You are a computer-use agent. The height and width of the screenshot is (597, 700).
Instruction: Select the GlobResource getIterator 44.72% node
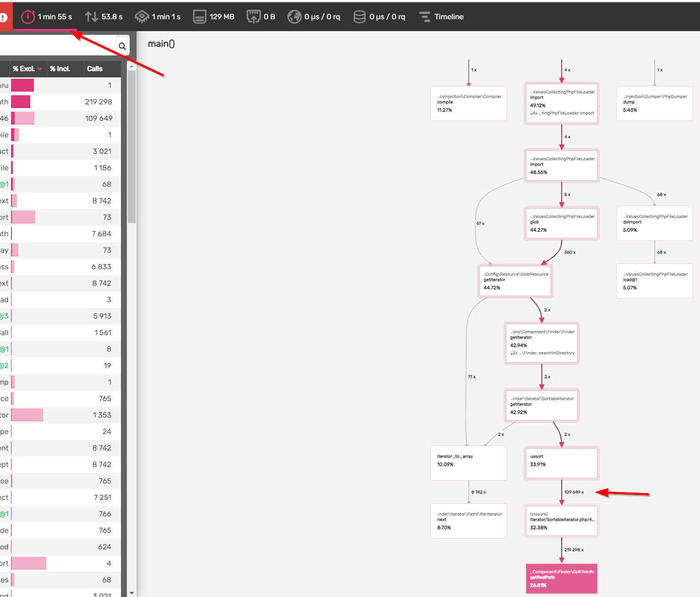click(515, 281)
